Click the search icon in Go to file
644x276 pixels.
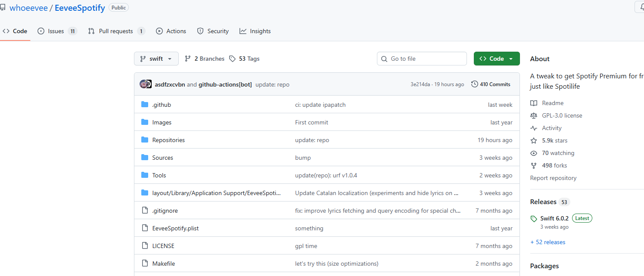384,59
